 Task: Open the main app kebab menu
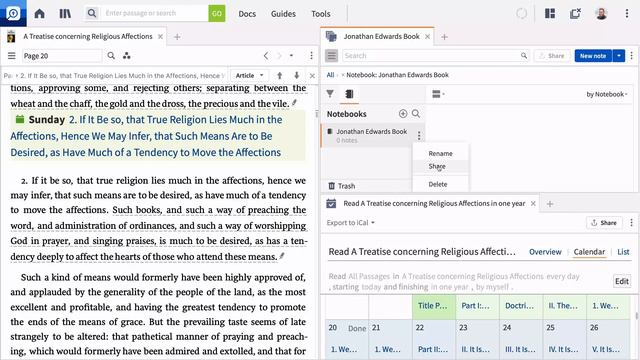(x=627, y=13)
